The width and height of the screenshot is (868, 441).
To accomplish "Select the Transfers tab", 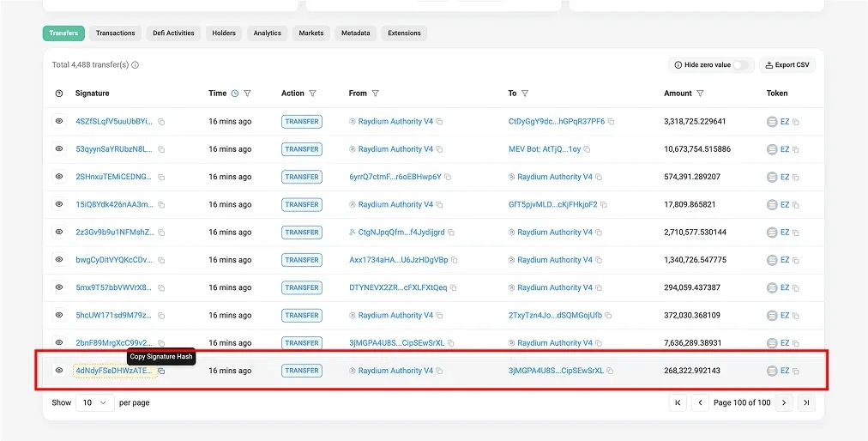I will (63, 33).
